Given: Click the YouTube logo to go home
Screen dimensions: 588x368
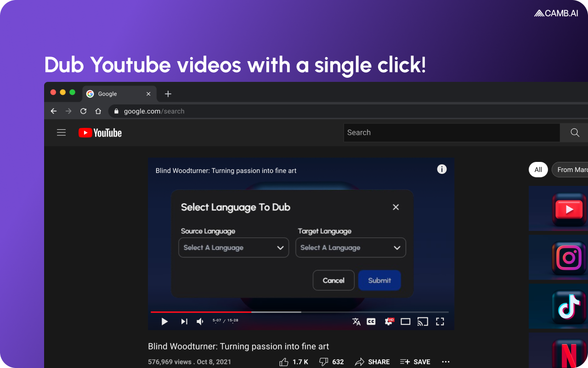Looking at the screenshot, I should (100, 132).
